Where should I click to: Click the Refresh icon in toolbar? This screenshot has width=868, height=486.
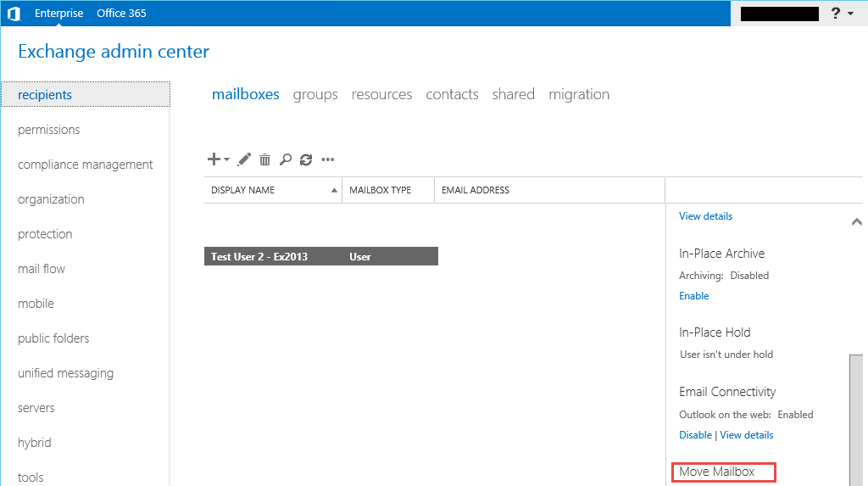tap(306, 159)
